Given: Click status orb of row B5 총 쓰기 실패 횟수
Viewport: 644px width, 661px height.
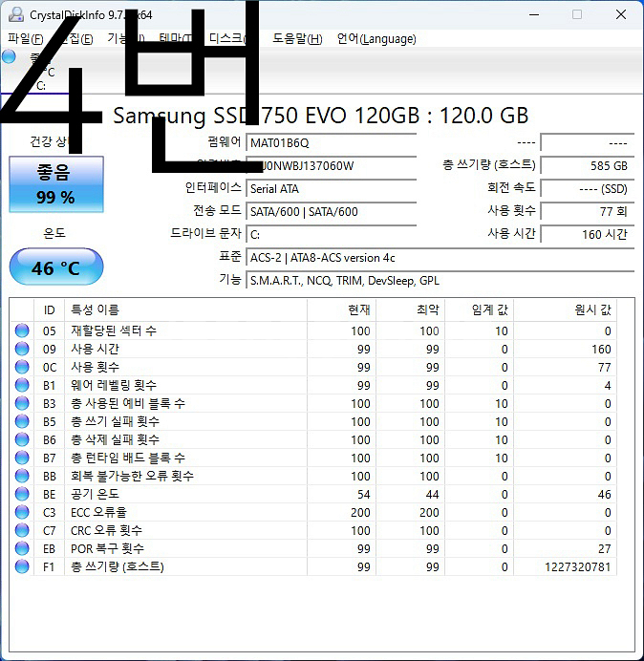Looking at the screenshot, I should pyautogui.click(x=22, y=421).
